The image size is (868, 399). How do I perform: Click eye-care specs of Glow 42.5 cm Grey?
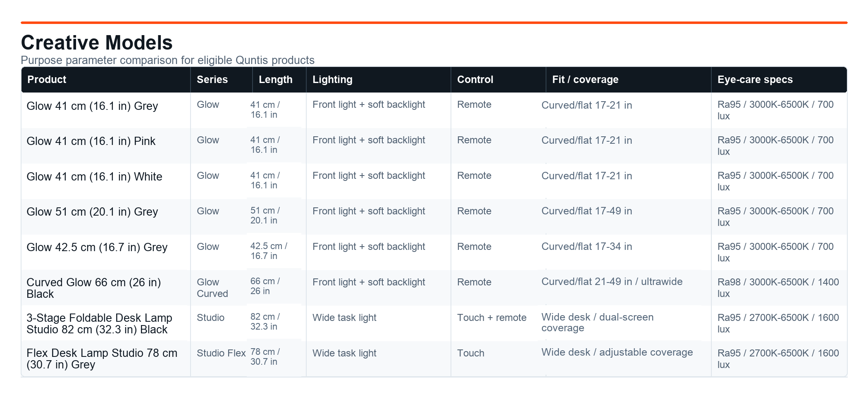775,252
